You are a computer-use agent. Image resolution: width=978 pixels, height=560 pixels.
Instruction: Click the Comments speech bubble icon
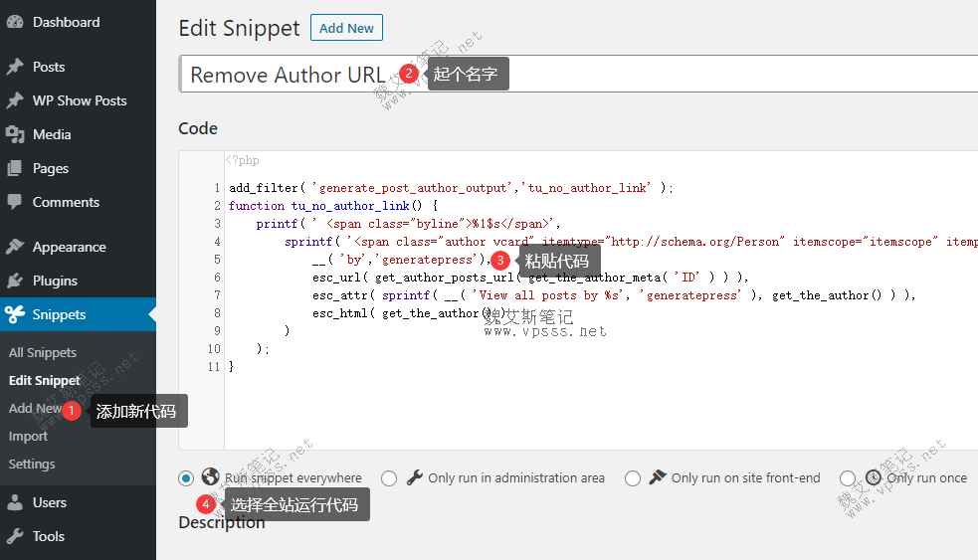[15, 202]
